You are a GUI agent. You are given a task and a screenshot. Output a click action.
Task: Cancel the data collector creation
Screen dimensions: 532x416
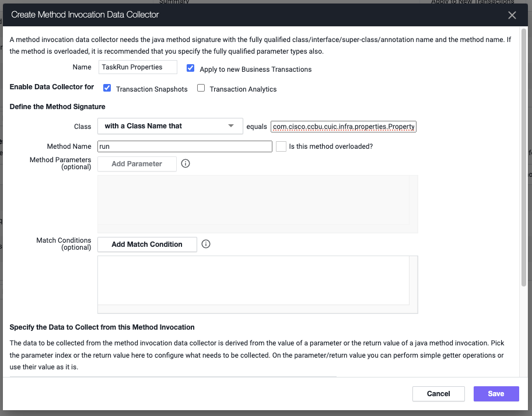[438, 394]
